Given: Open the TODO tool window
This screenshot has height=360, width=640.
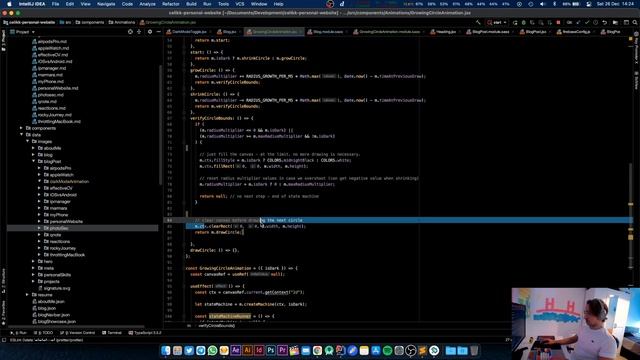Looking at the screenshot, I should (44, 333).
